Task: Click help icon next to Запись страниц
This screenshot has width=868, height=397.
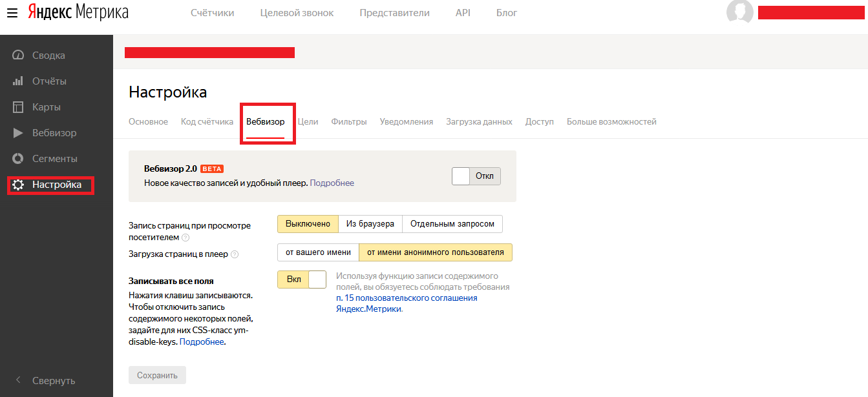Action: 185,238
